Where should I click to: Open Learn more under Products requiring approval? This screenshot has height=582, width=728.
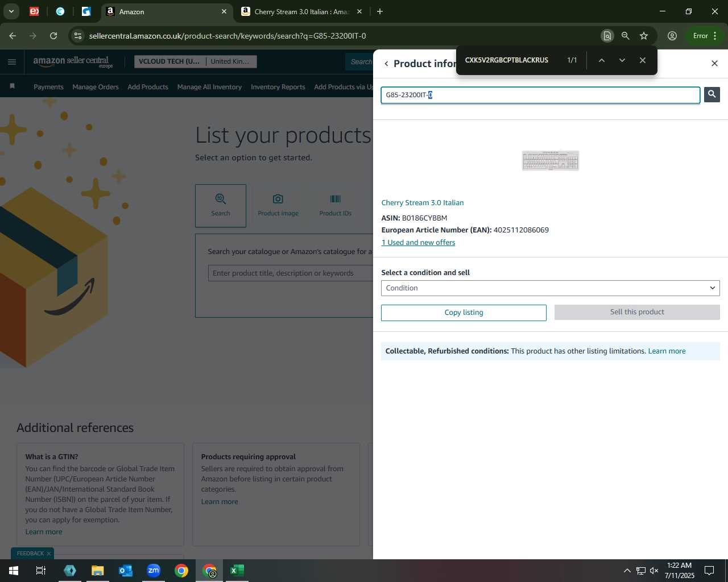[220, 502]
